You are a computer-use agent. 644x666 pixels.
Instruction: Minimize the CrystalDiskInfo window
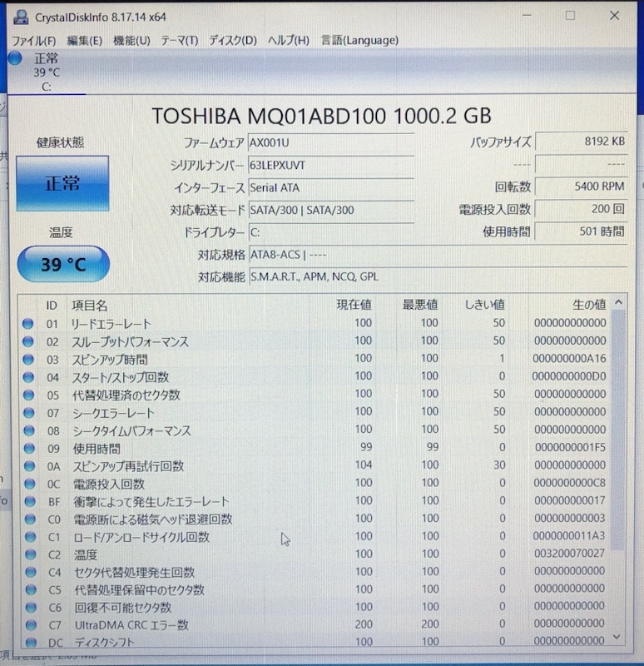527,16
